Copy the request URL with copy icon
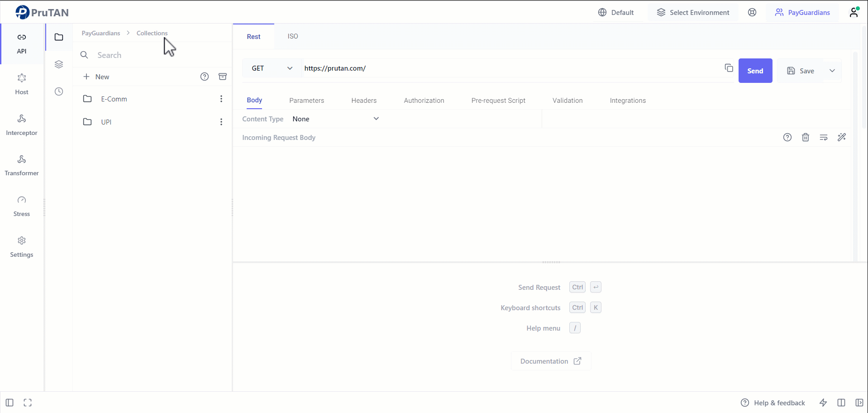868x413 pixels. pos(729,68)
